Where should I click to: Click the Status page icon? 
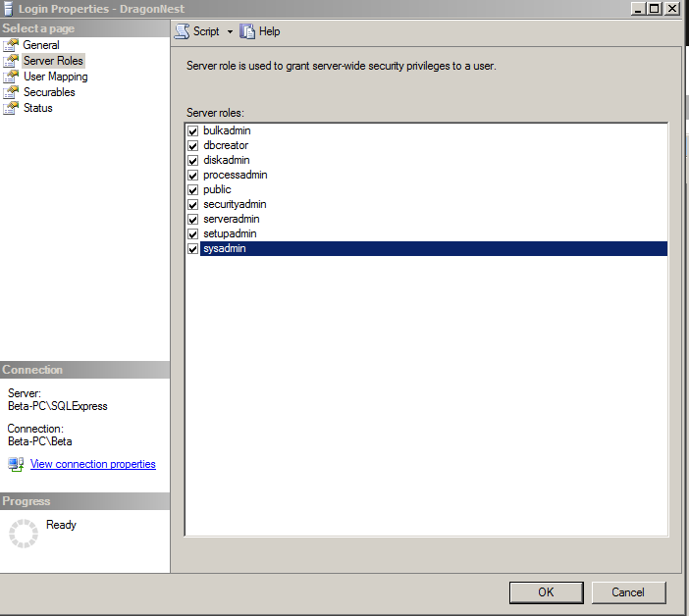pos(11,108)
